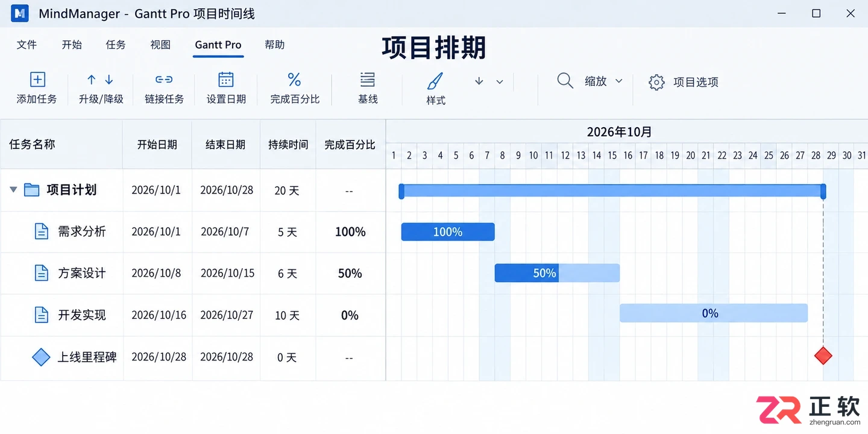Click the 结束日期 column header
Viewport: 868px width, 434px height.
click(225, 145)
